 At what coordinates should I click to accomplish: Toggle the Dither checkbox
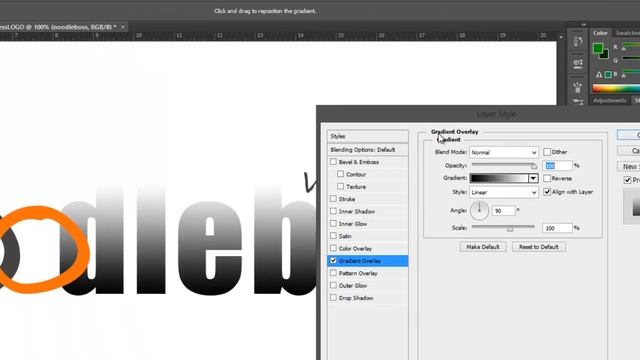[547, 152]
